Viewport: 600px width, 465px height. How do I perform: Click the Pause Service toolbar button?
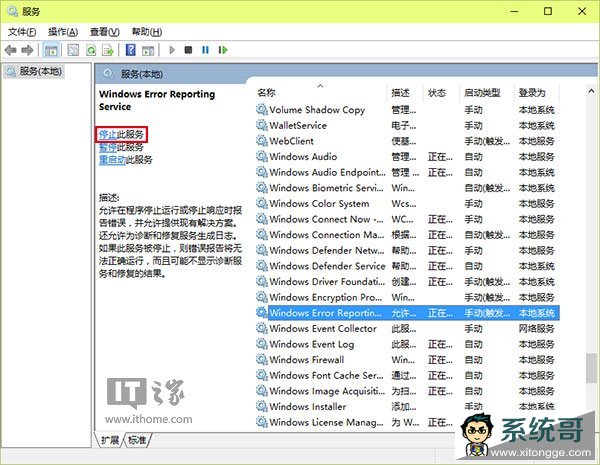pyautogui.click(x=205, y=50)
